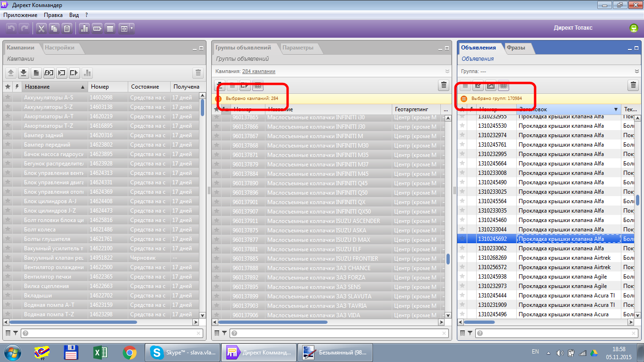
Task: Click the image icon in Объявления toolbar
Action: pos(491,86)
